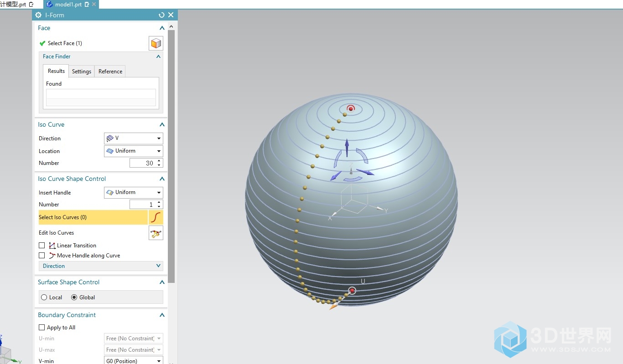Image resolution: width=623 pixels, height=364 pixels.
Task: Collapse the Surface Shape Control section
Action: (162, 282)
